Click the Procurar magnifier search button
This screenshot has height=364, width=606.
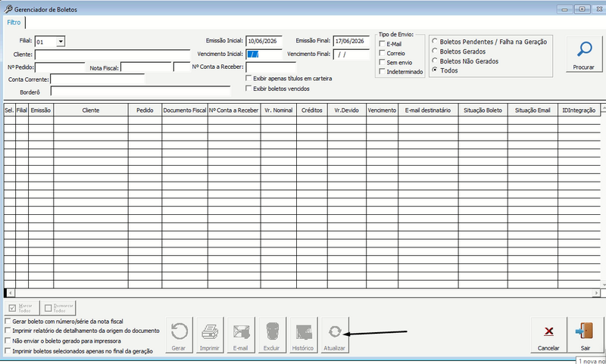pos(584,54)
